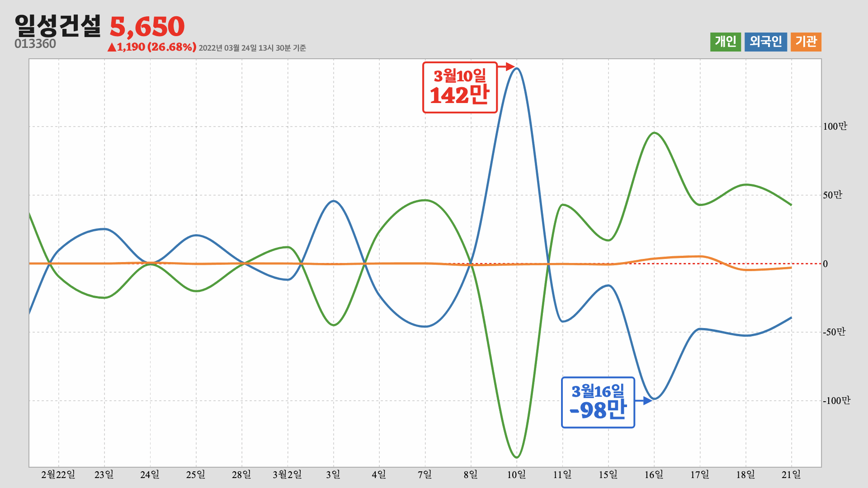868x488 pixels.
Task: Click the 3월2일 x-axis label
Action: click(x=288, y=474)
